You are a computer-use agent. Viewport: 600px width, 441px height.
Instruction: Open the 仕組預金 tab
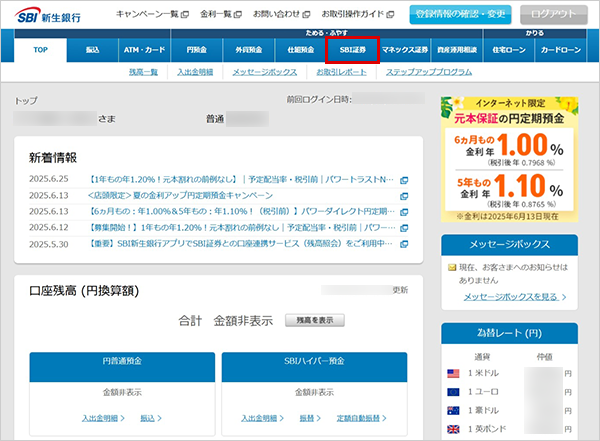pos(301,50)
